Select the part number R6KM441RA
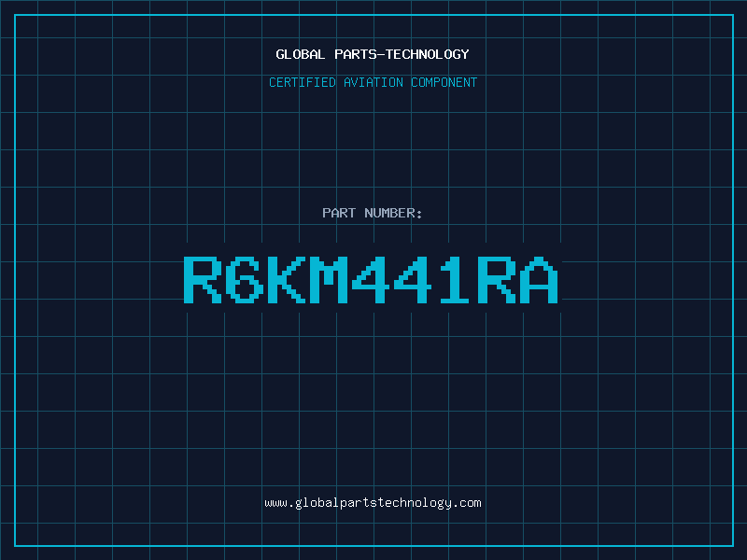 [x=371, y=280]
